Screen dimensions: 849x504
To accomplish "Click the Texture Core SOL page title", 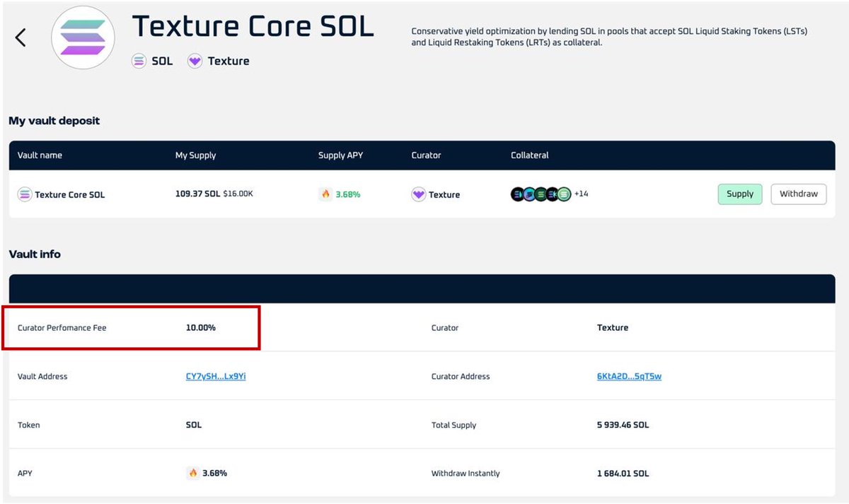I will [253, 26].
